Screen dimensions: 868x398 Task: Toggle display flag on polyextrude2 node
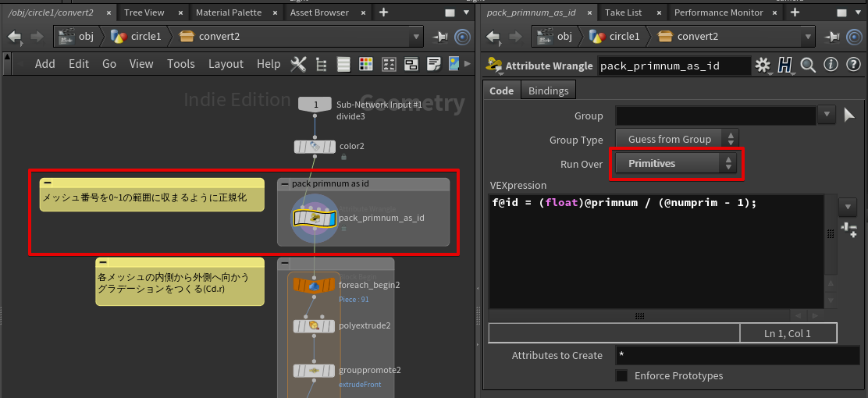click(331, 325)
